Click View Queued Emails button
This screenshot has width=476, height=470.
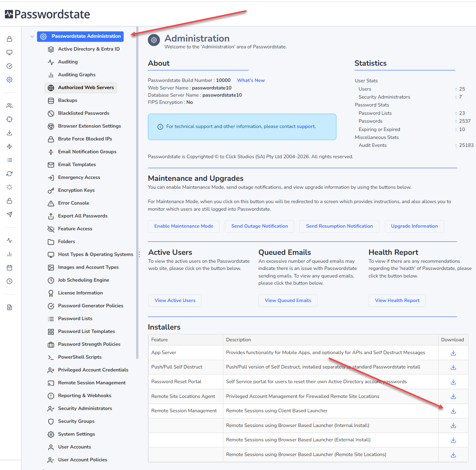point(288,300)
